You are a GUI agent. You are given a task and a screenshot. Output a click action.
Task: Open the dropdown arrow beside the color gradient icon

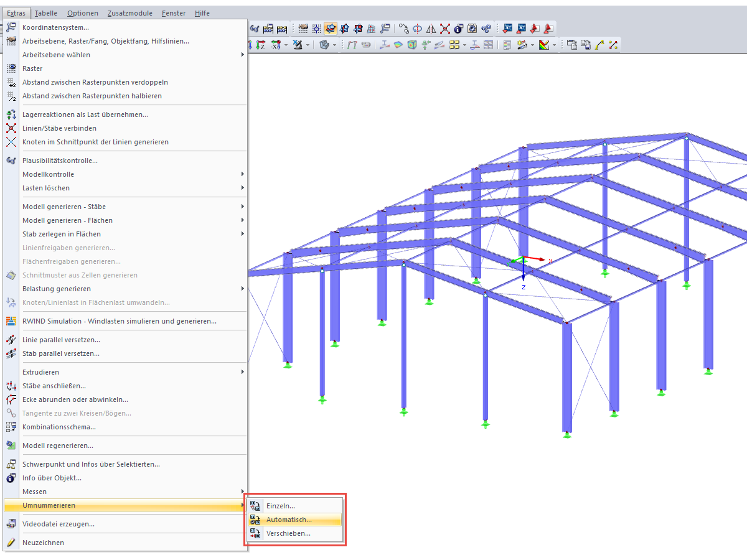(554, 45)
